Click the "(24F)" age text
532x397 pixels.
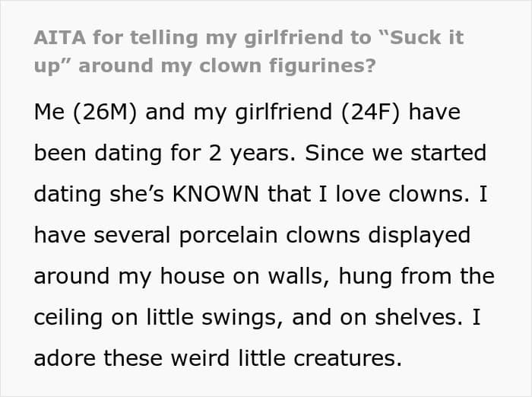click(x=371, y=113)
